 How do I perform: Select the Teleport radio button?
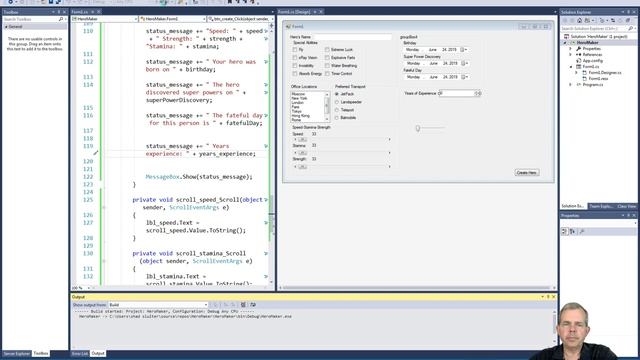tap(337, 110)
